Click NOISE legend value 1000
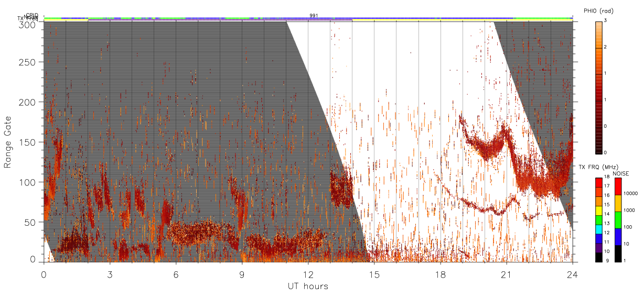This screenshot has height=297, width=644. [628, 211]
